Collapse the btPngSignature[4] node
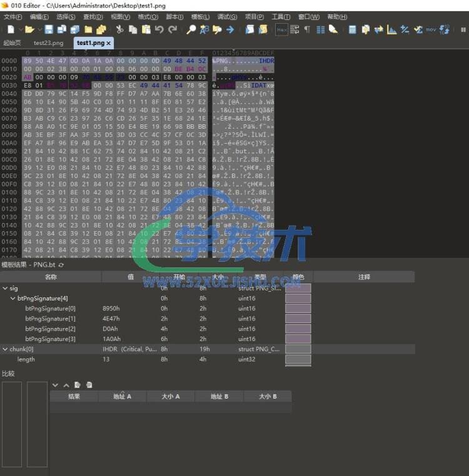The image size is (469, 476). (x=13, y=299)
